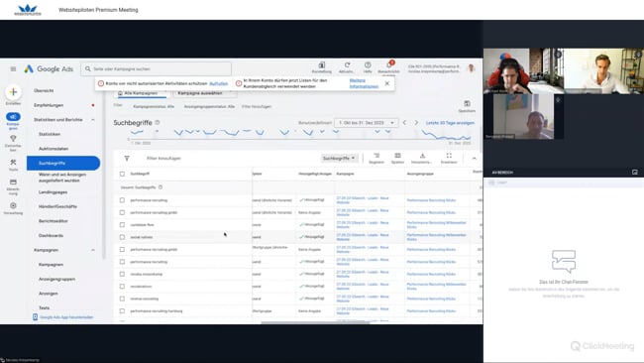The height and width of the screenshot is (363, 644).
Task: Open the Verwaltung gear icon
Action: [13, 205]
